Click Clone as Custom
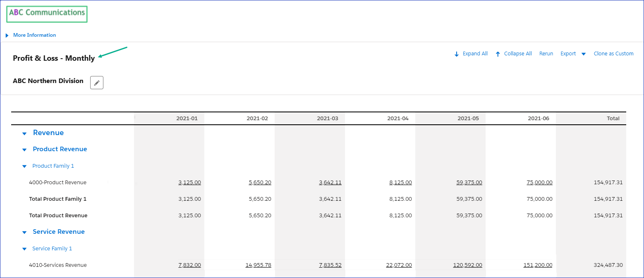The height and width of the screenshot is (278, 644). 613,54
